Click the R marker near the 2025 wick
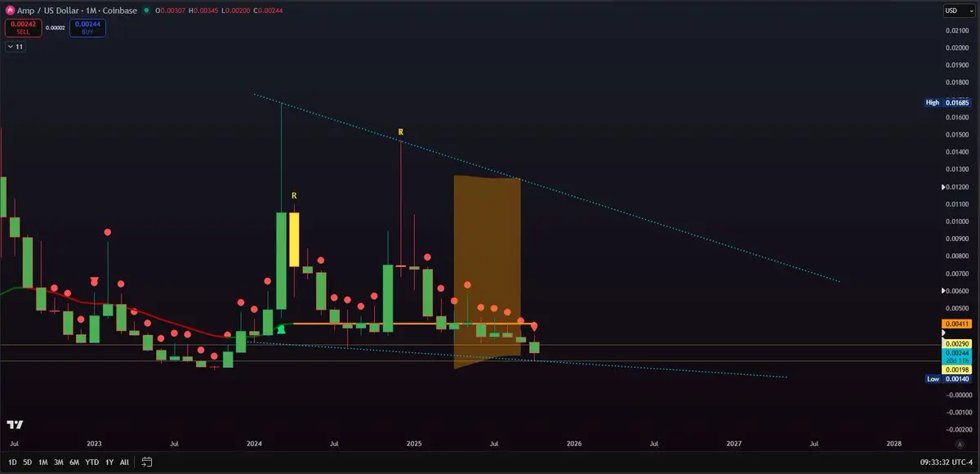This screenshot has width=980, height=474. coord(401,132)
